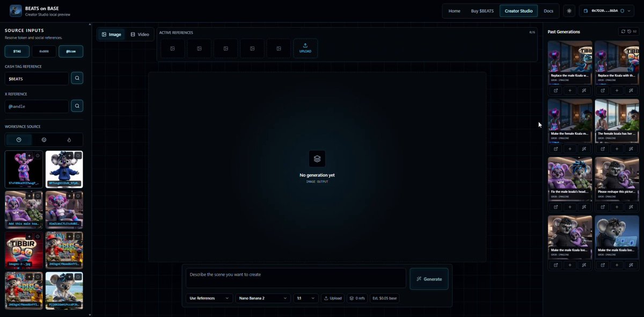This screenshot has height=317, width=644.
Task: Search the X reference handle
Action: coord(77,106)
